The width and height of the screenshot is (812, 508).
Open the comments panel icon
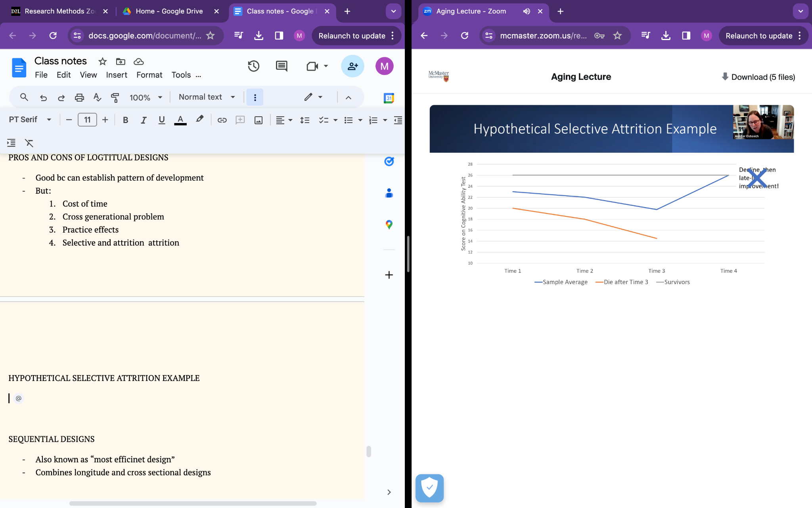(x=282, y=66)
